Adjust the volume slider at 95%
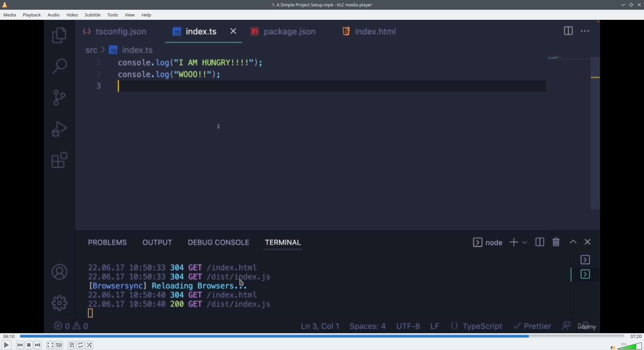Image resolution: width=644 pixels, height=350 pixels. (x=630, y=346)
